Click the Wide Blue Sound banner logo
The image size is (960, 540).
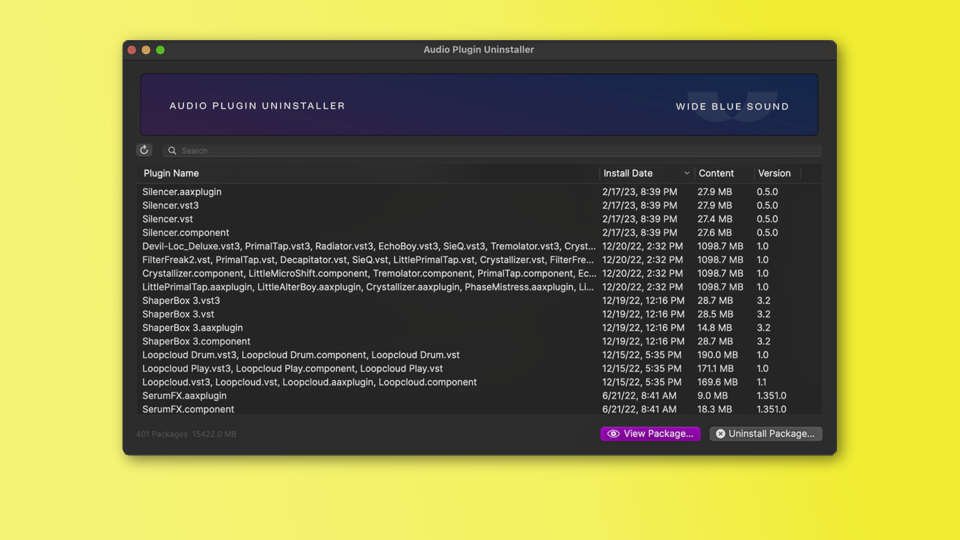tap(732, 107)
